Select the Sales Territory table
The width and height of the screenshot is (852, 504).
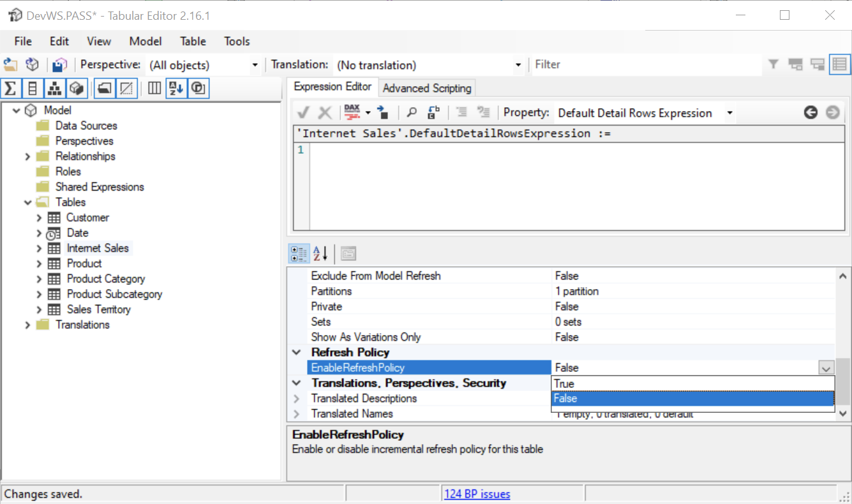point(98,309)
